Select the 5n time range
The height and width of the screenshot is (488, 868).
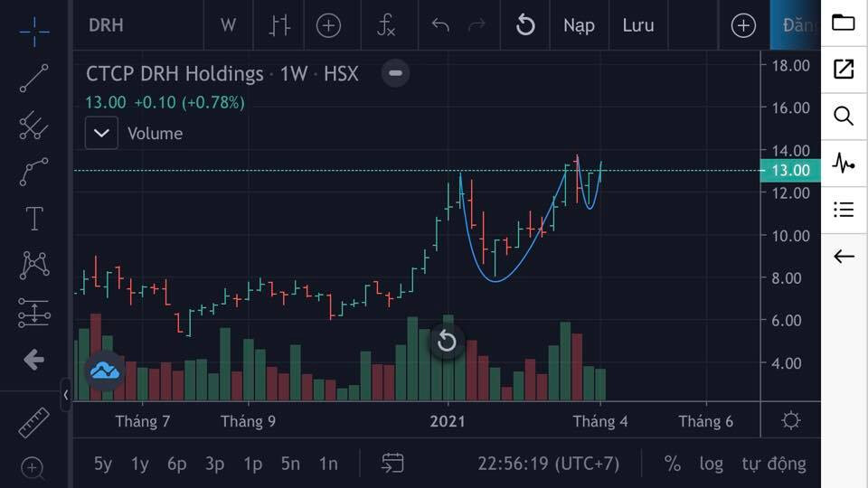[x=290, y=464]
